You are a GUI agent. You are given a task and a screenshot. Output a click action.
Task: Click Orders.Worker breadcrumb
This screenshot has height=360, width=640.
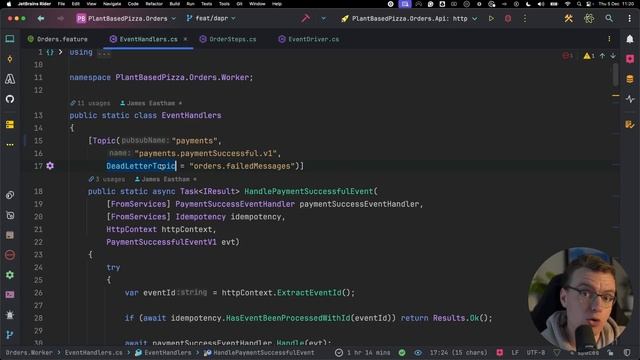29,352
